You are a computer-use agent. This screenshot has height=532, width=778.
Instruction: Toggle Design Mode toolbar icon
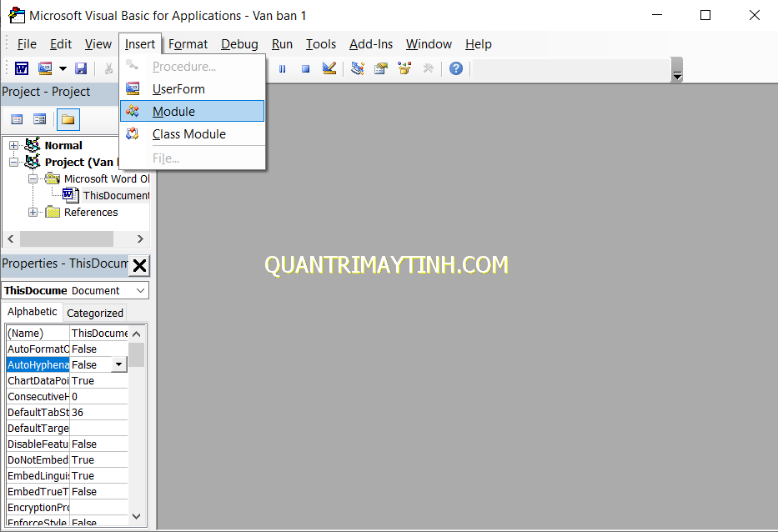pos(329,68)
